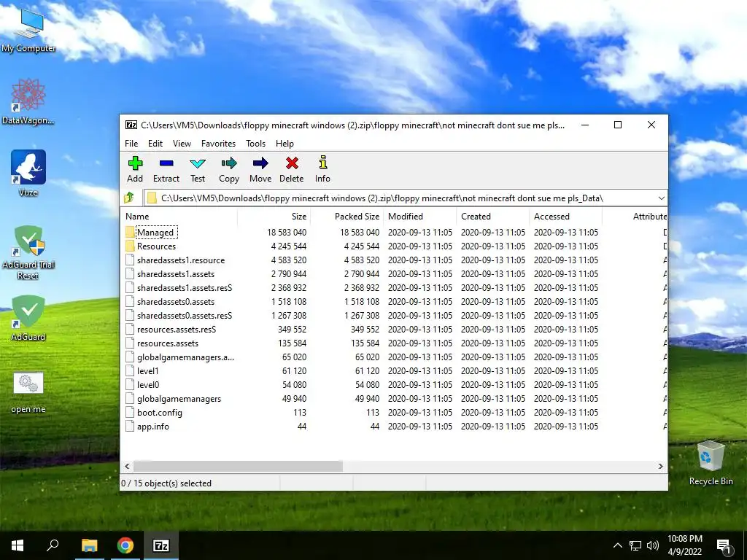Image resolution: width=747 pixels, height=560 pixels.
Task: Click the Info toolbar icon
Action: click(x=322, y=163)
